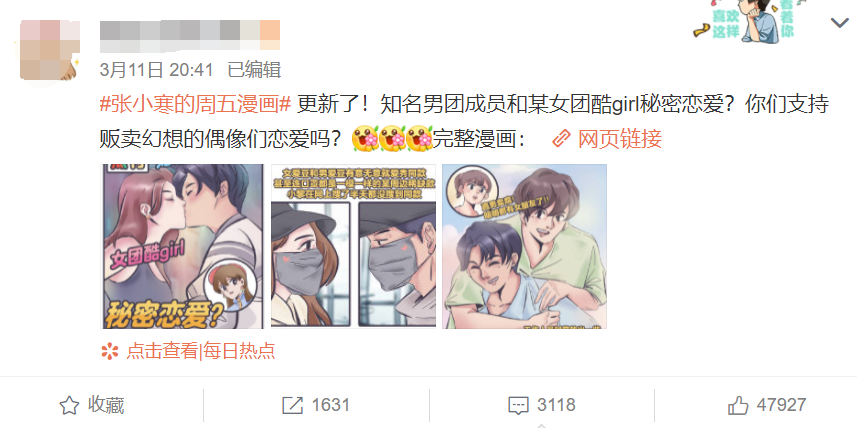Viewport: 857px width, 428px height.
Task: Click the 收藏 favorite label
Action: coord(106,405)
